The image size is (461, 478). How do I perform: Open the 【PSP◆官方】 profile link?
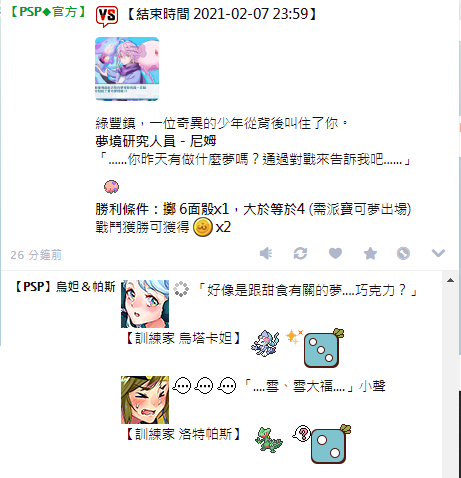click(x=48, y=12)
